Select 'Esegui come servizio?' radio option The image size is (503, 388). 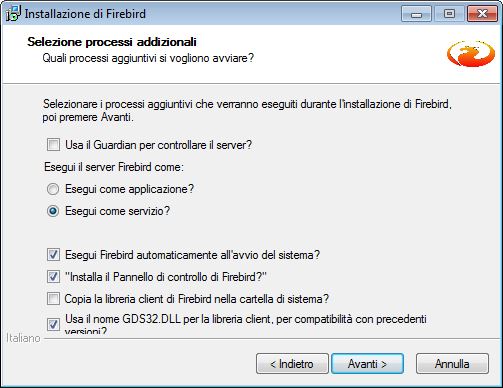[x=53, y=211]
